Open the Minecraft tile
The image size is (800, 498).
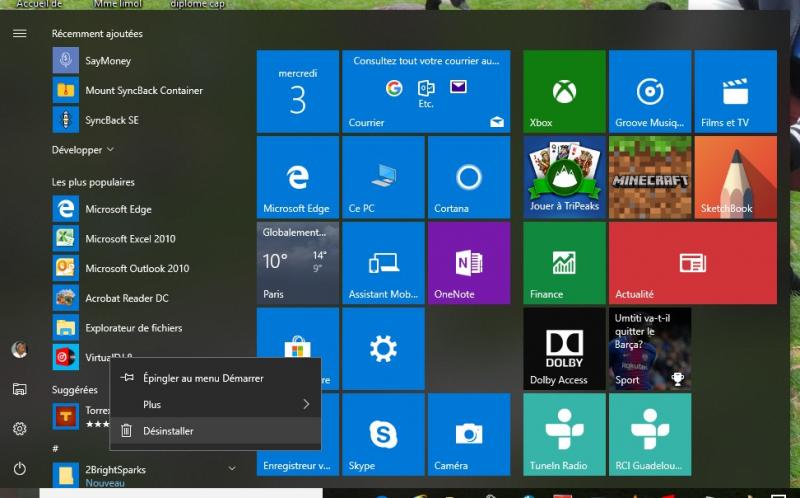[650, 177]
